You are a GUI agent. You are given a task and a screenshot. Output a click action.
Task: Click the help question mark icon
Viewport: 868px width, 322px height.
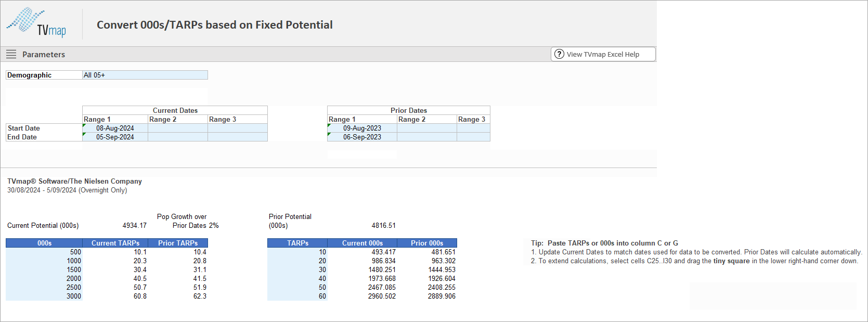[x=559, y=54]
